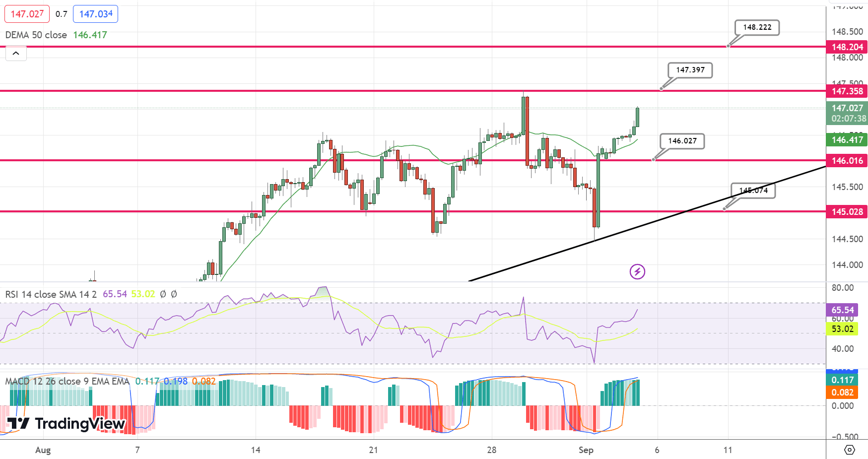Click the 14 date label on time axis
This screenshot has width=868, height=459.
[256, 450]
